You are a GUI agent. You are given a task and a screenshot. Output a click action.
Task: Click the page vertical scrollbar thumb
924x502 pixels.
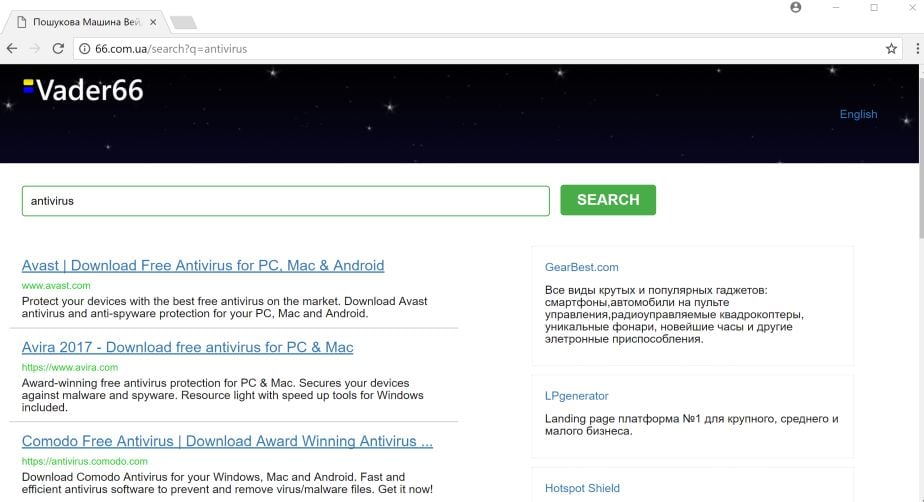pyautogui.click(x=920, y=156)
